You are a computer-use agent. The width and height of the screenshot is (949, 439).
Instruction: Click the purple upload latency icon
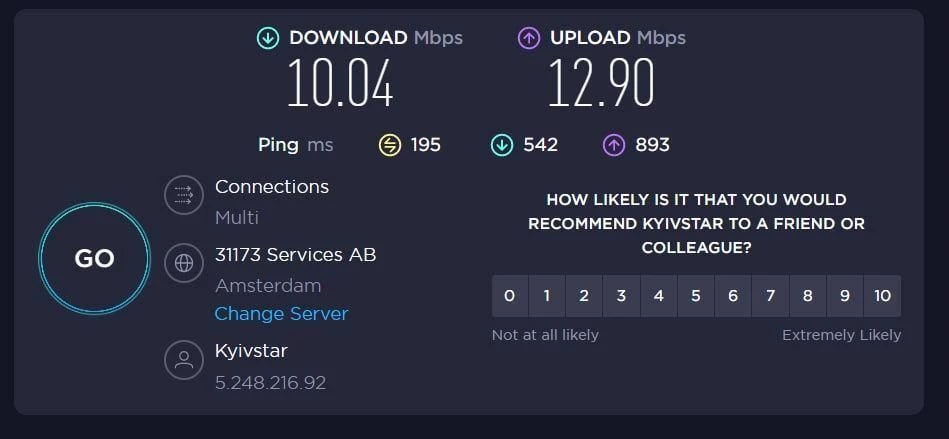point(614,145)
